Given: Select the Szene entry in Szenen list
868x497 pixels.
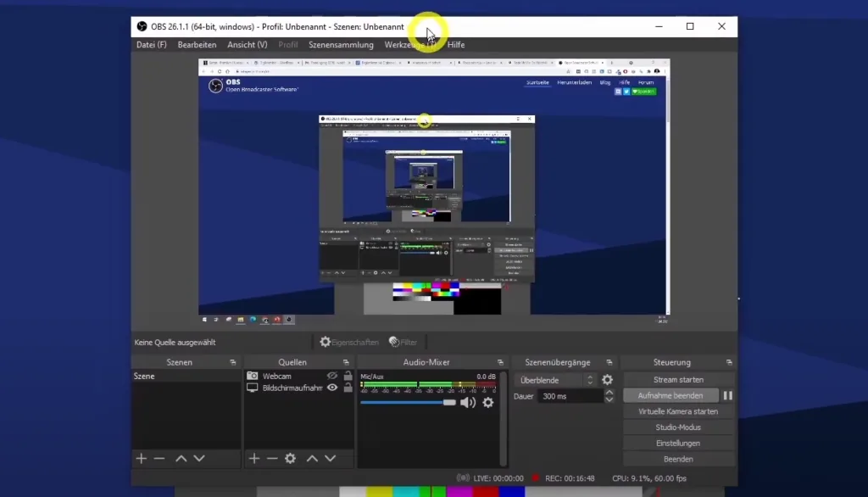Looking at the screenshot, I should coord(186,377).
